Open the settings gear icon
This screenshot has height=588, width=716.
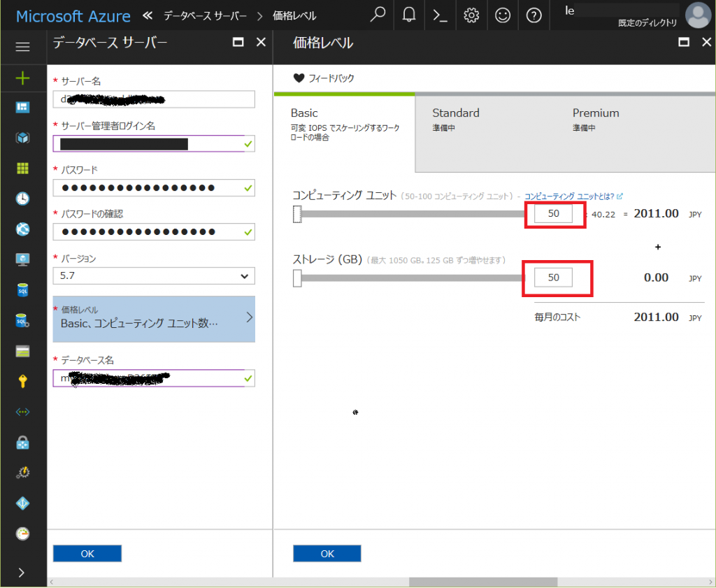pyautogui.click(x=471, y=15)
